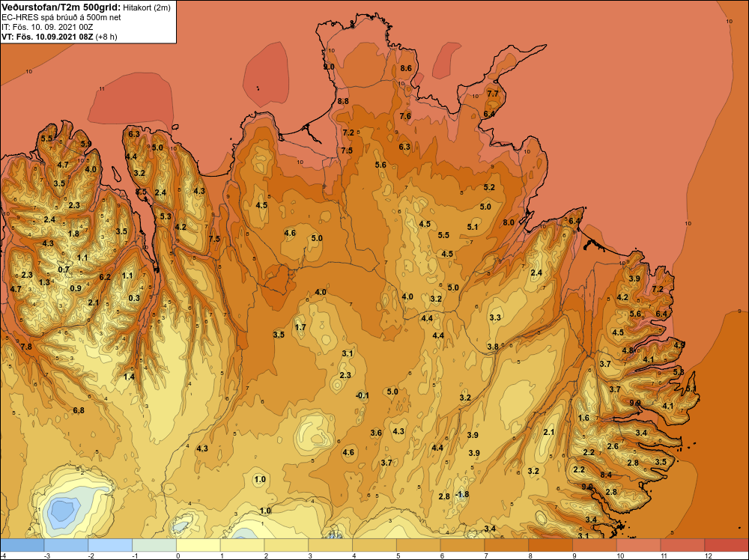Select the '1.3' temperature label

tap(44, 282)
